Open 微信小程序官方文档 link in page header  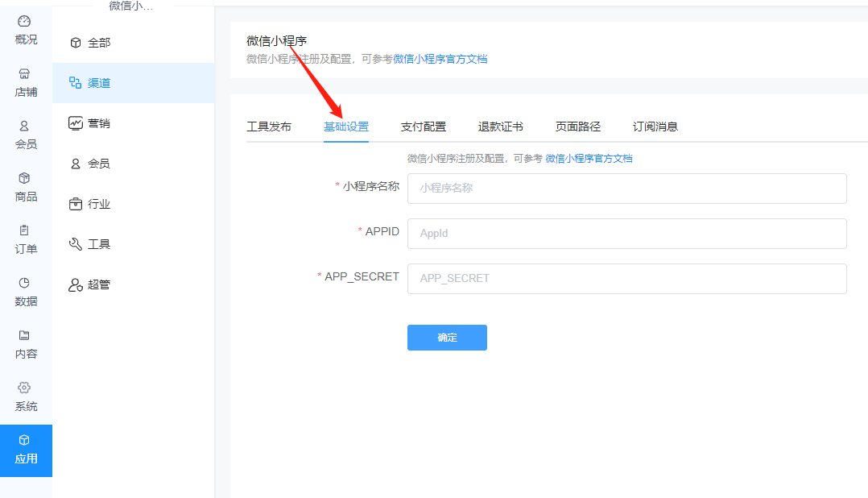point(440,59)
